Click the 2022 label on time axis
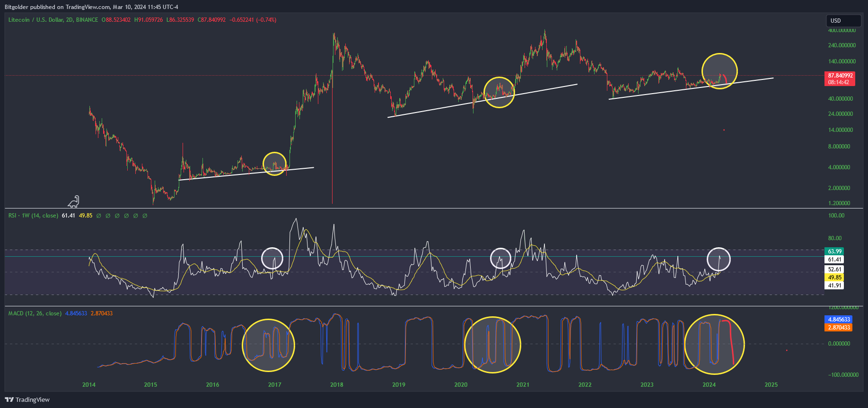Image resolution: width=868 pixels, height=408 pixels. 585,385
